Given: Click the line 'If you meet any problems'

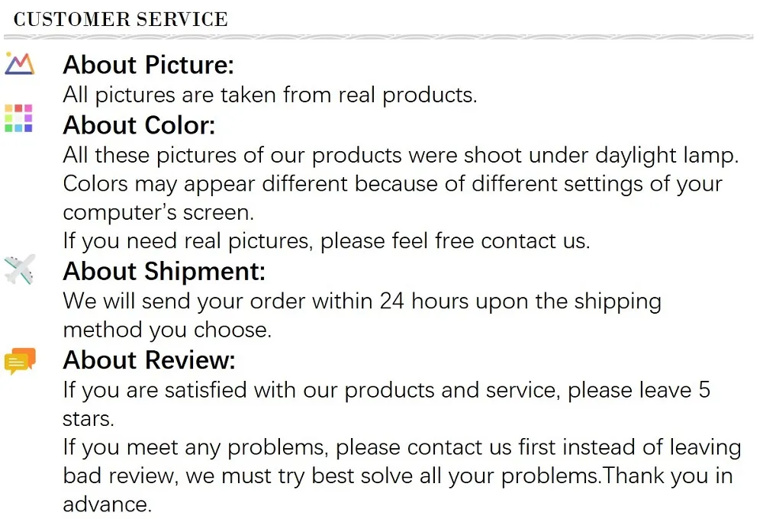Looking at the screenshot, I should 402,448.
